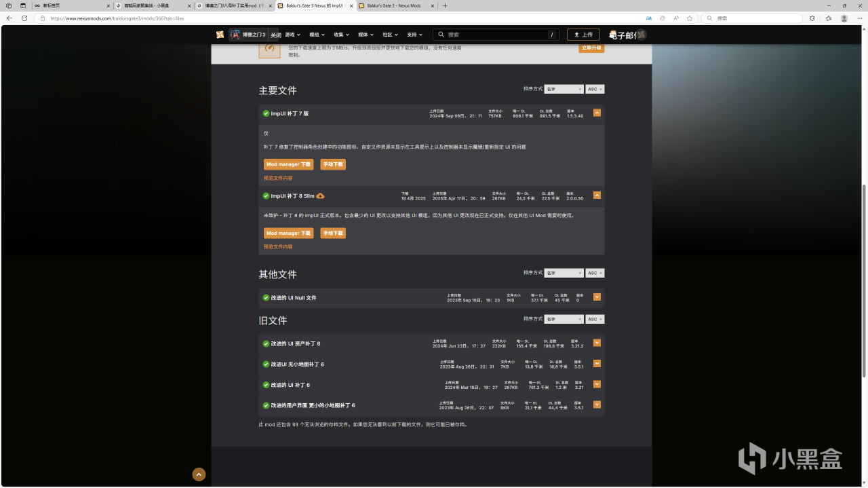Click green check icon of 改进UI 无小地图补丁 6
The image size is (868, 488).
266,364
